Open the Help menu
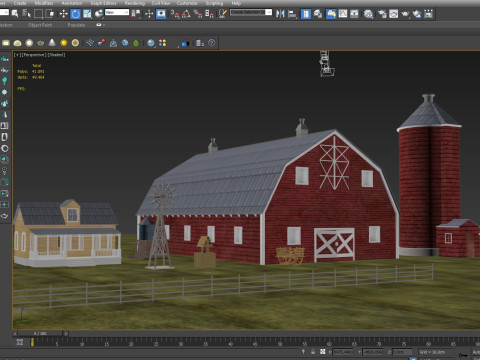 [x=236, y=3]
